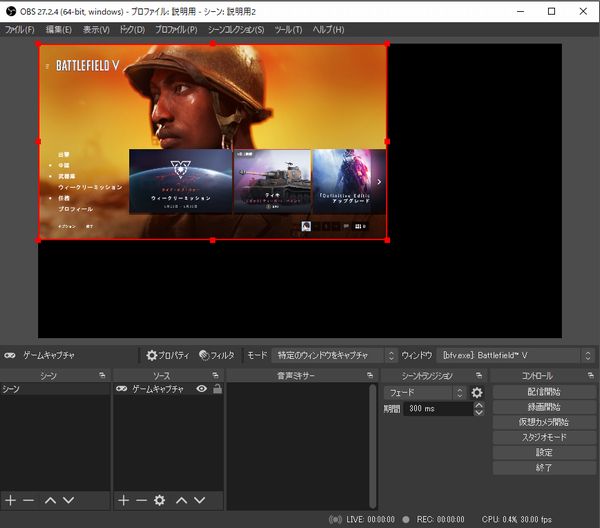The width and height of the screenshot is (600, 528).
Task: Open 設定 settings button
Action: point(544,452)
